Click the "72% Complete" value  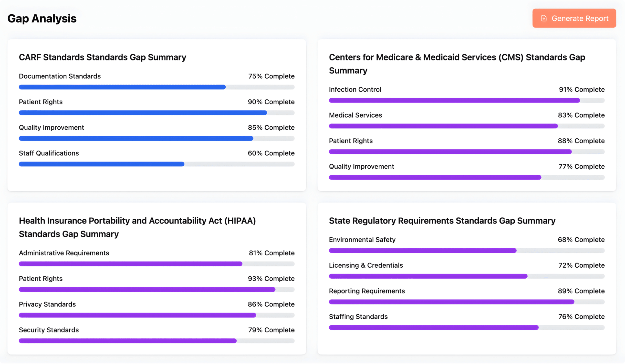coord(582,265)
